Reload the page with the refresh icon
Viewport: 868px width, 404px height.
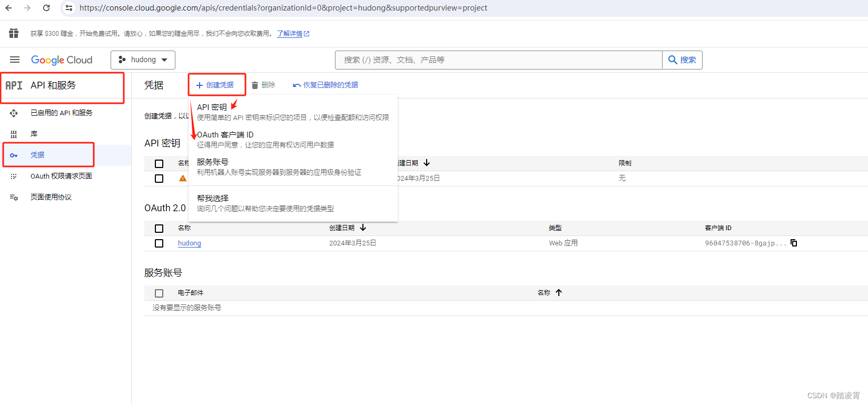pyautogui.click(x=46, y=8)
